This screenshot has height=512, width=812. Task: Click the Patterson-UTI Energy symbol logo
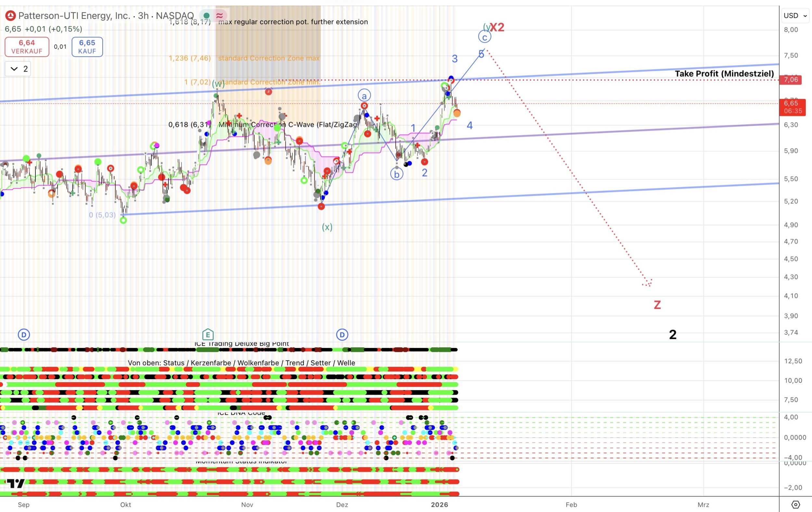(x=10, y=16)
